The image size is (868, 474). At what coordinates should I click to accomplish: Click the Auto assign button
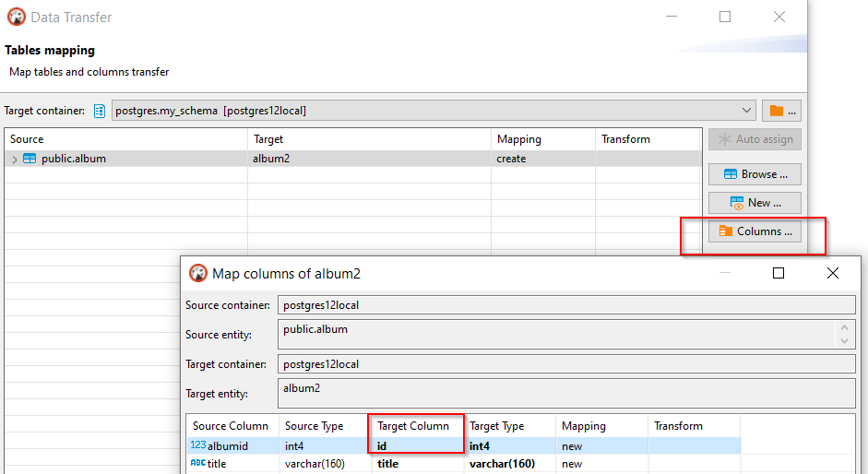click(x=755, y=139)
